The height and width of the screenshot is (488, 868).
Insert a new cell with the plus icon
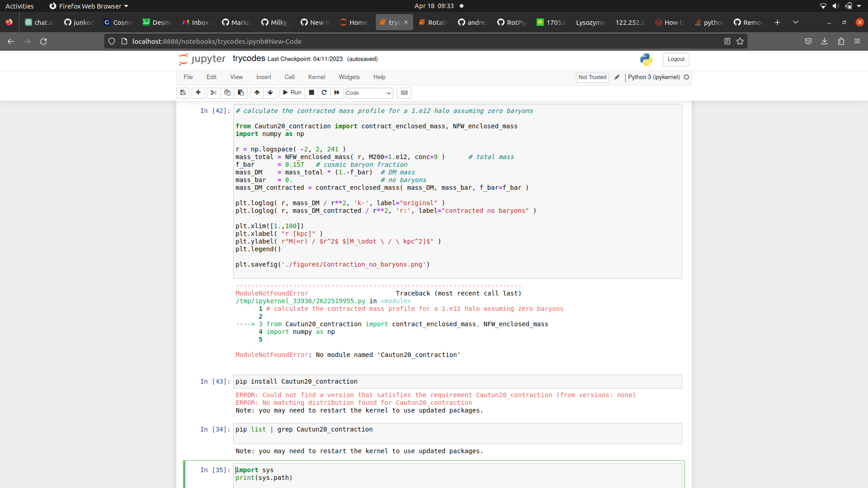(198, 93)
